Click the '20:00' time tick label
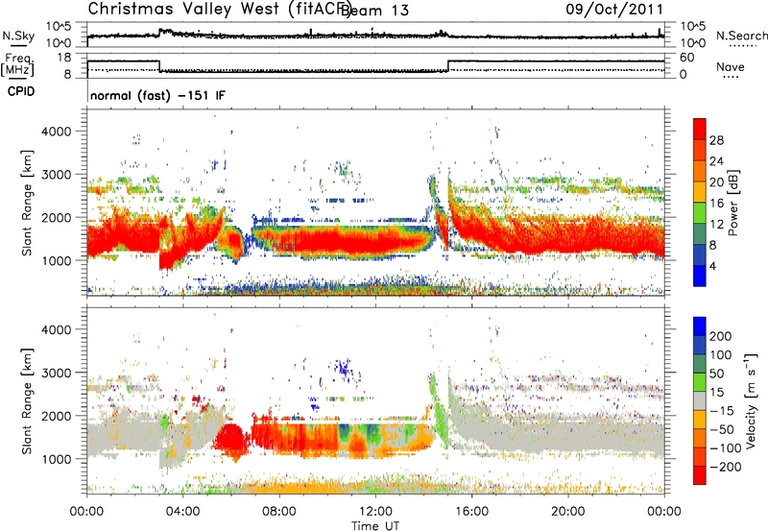 [x=567, y=512]
